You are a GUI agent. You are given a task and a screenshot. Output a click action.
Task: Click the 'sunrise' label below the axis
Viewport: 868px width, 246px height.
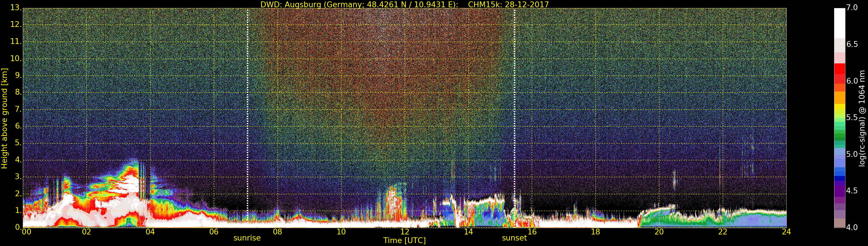(x=247, y=238)
